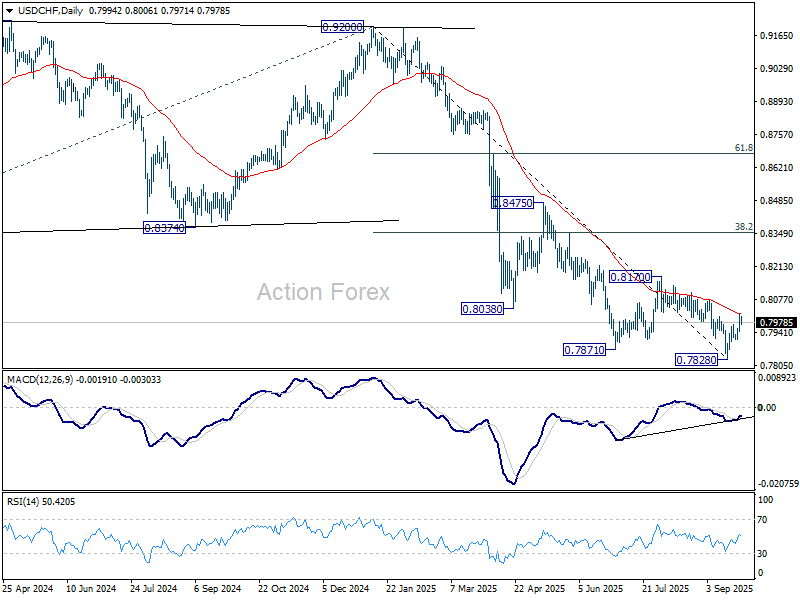Click the 61.8 Fibonacci level label
This screenshot has width=800, height=600.
pyautogui.click(x=744, y=148)
